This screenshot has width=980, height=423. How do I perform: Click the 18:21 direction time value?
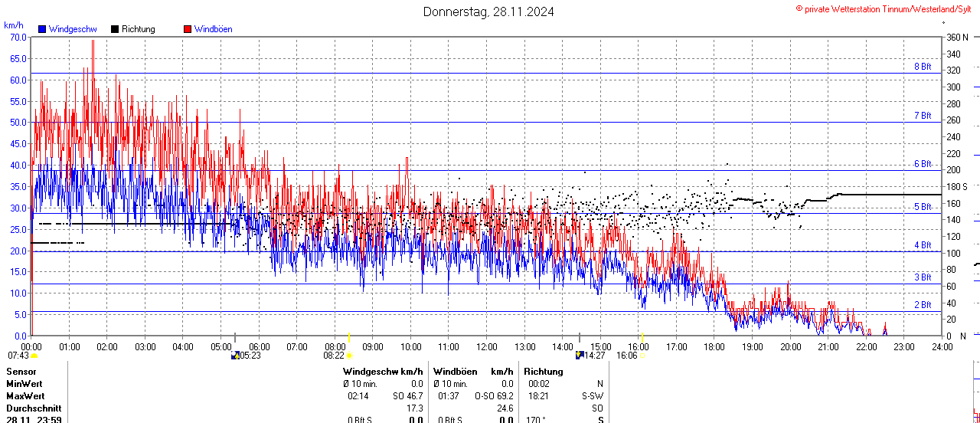[539, 396]
